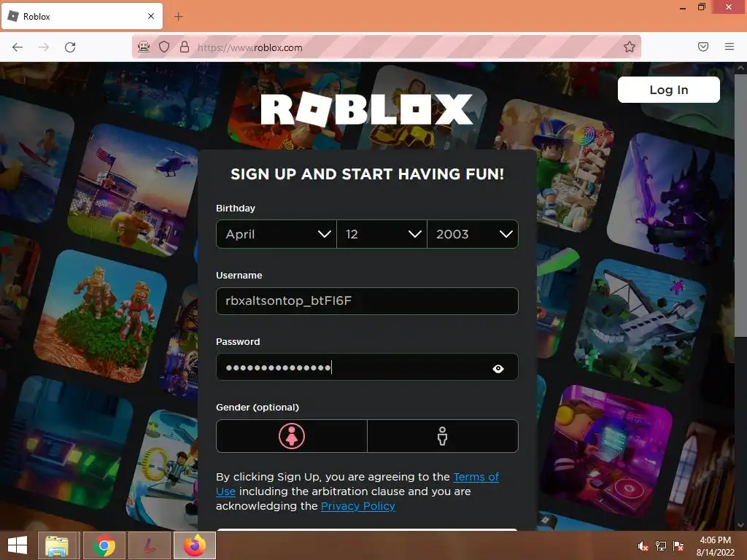
Task: Click the muted volume tray icon
Action: pos(643,546)
